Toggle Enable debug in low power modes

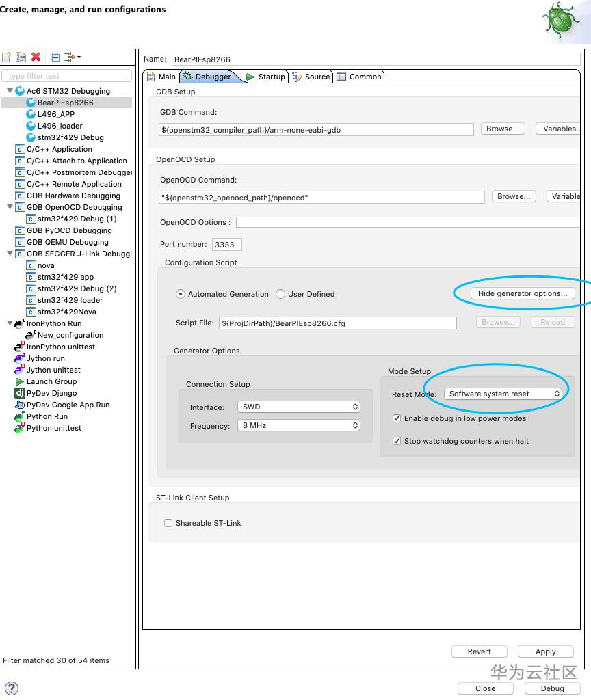[x=397, y=418]
